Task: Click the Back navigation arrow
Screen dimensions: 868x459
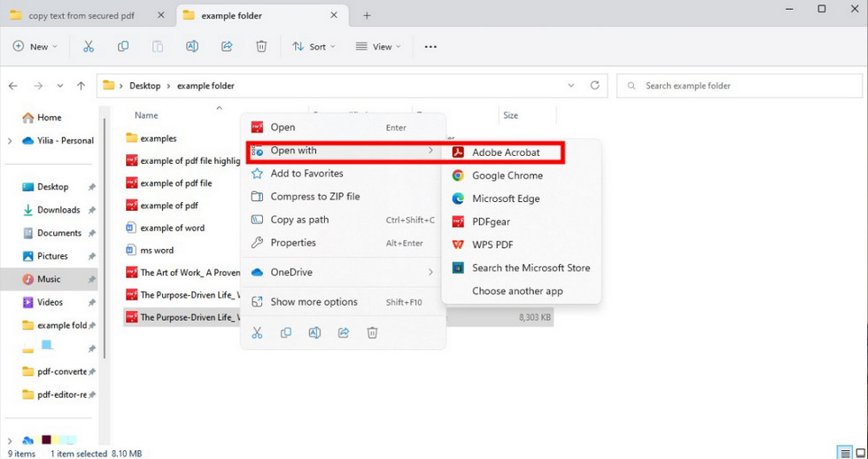Action: tap(12, 86)
